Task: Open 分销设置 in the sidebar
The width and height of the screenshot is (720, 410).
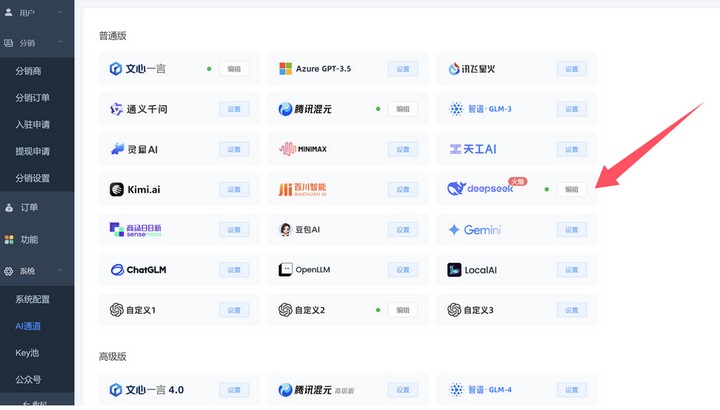Action: (33, 178)
